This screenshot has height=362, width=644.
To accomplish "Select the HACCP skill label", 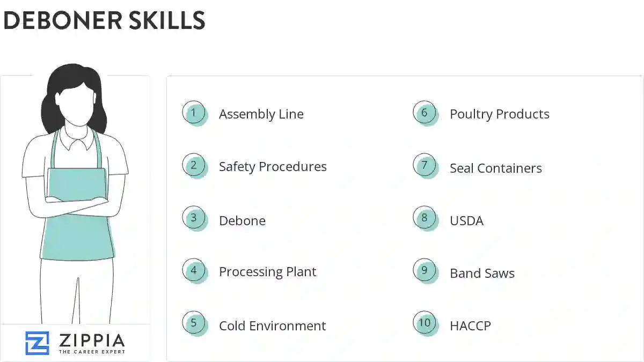I will click(470, 326).
